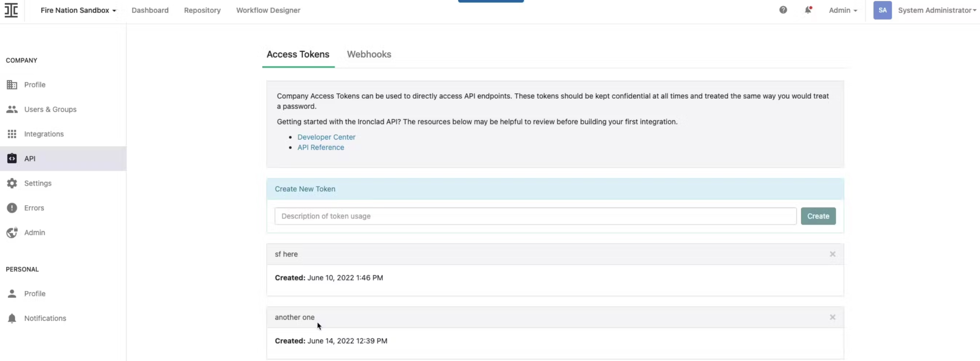The image size is (980, 361).
Task: Switch to the Webhooks tab
Action: [x=369, y=54]
